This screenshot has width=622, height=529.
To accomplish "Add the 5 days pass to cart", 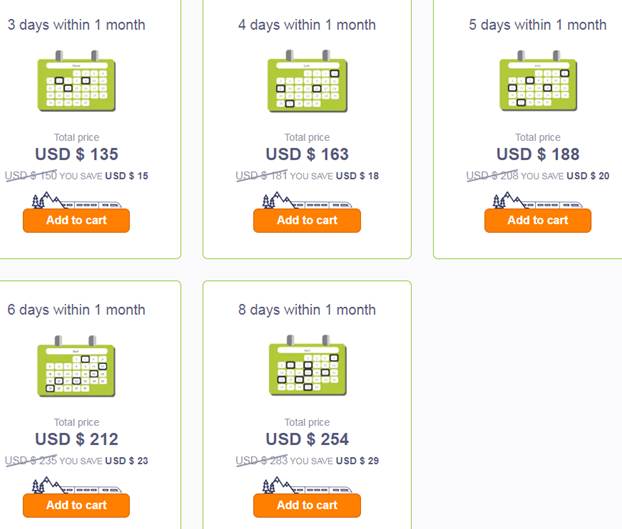I will [538, 220].
